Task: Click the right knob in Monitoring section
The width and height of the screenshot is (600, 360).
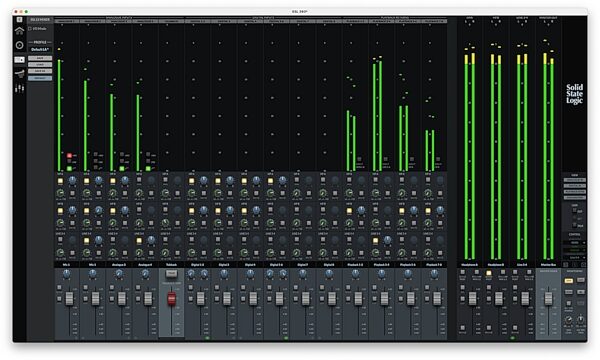Action: [580, 319]
